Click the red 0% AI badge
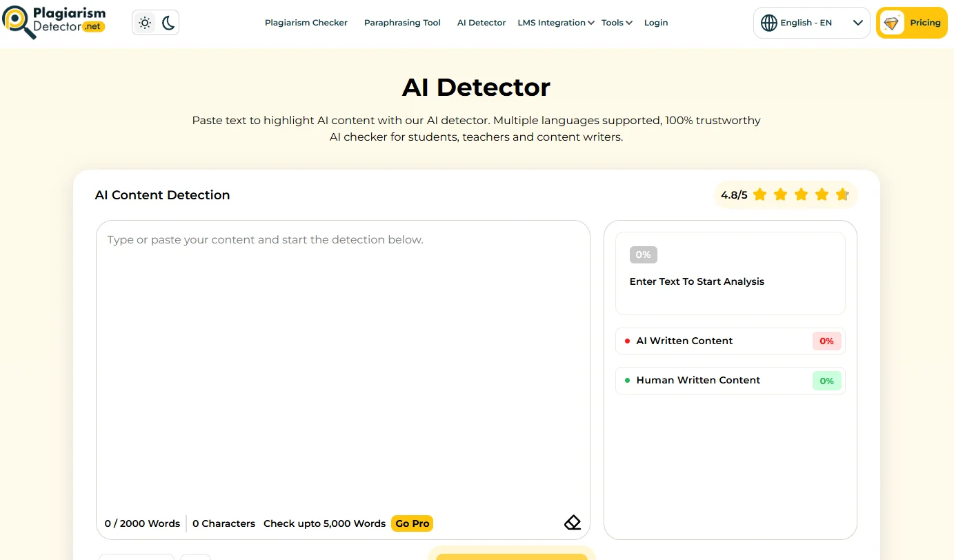 pyautogui.click(x=826, y=341)
